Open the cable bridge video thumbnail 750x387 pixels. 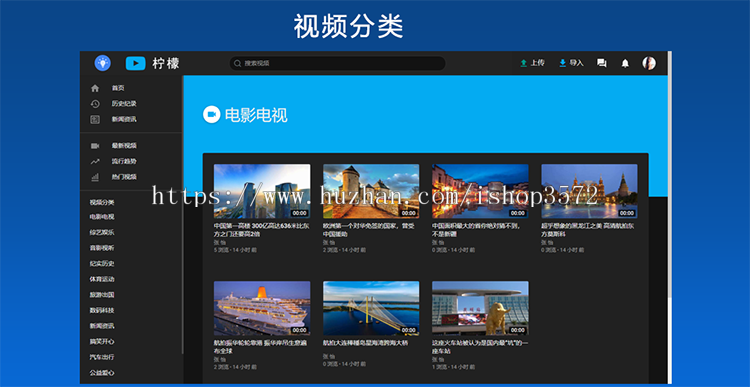(x=371, y=308)
